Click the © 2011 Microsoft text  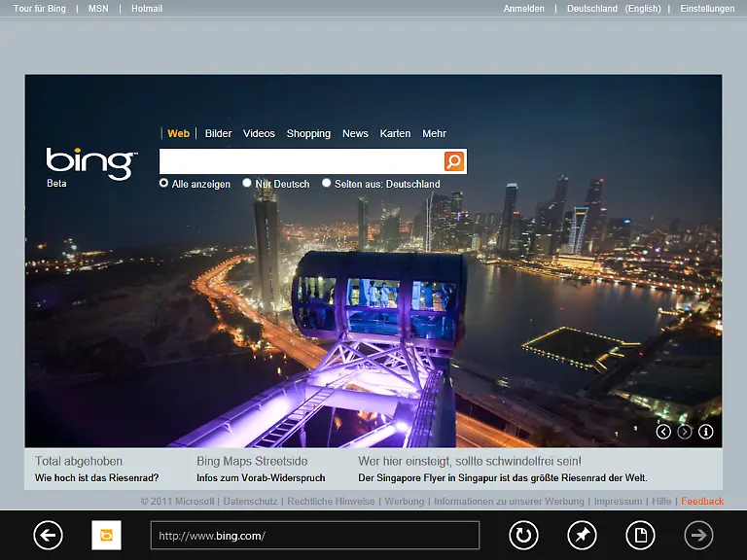(177, 501)
